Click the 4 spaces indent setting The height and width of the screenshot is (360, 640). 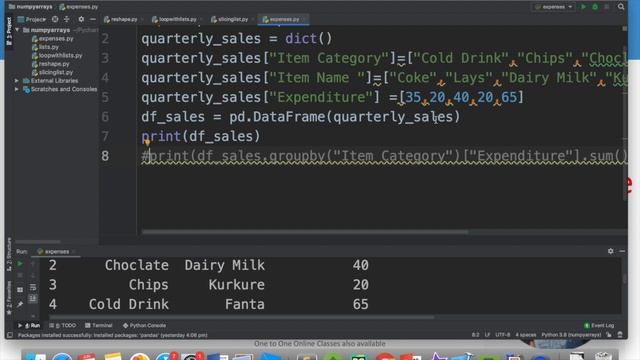pyautogui.click(x=525, y=335)
